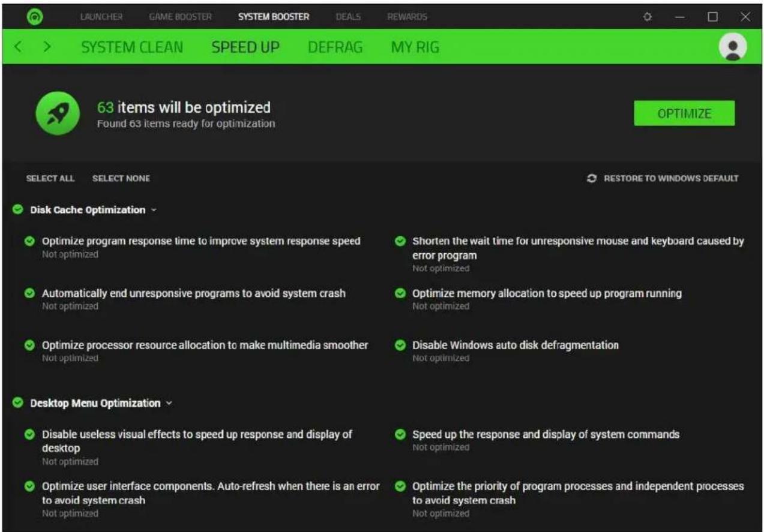Click the Disk Cache Optimization heading text

click(88, 210)
